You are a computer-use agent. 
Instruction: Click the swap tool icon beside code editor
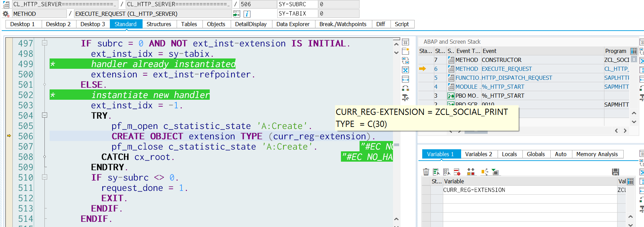[x=405, y=61]
